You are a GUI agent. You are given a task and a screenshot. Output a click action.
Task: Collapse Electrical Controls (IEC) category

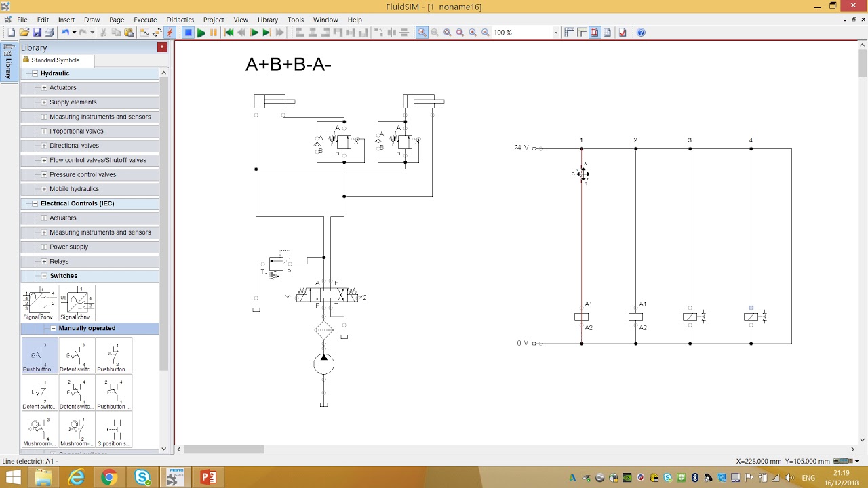coord(35,203)
